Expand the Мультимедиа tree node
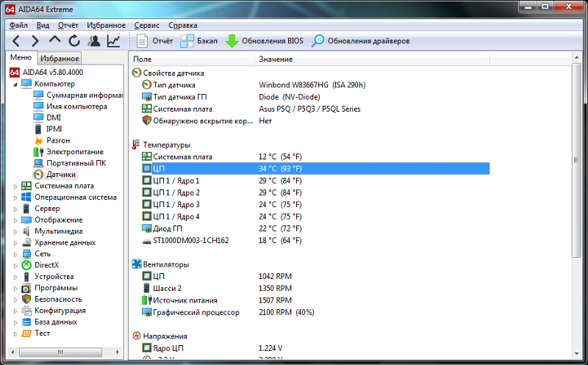Viewport: 588px width, 365px height. pyautogui.click(x=15, y=231)
